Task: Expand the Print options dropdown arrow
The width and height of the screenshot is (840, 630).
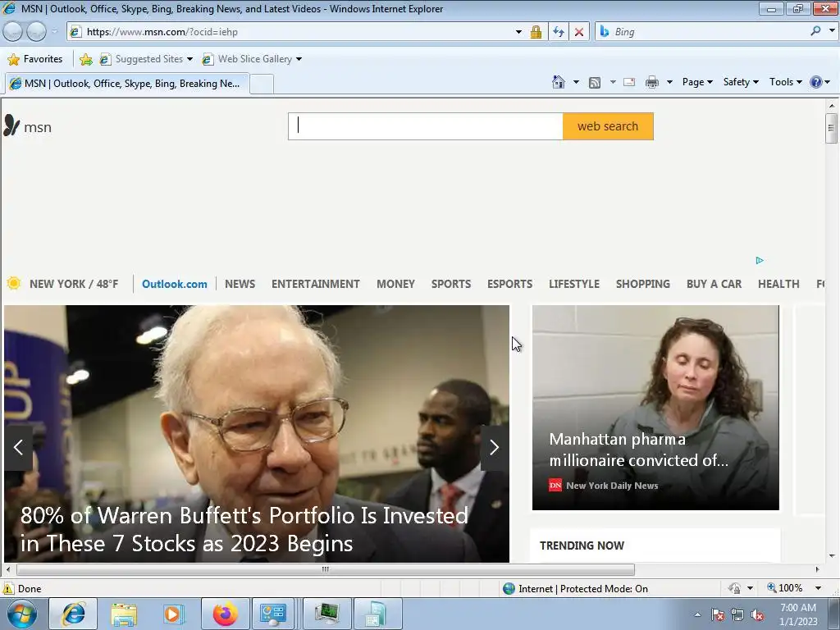Action: [669, 82]
